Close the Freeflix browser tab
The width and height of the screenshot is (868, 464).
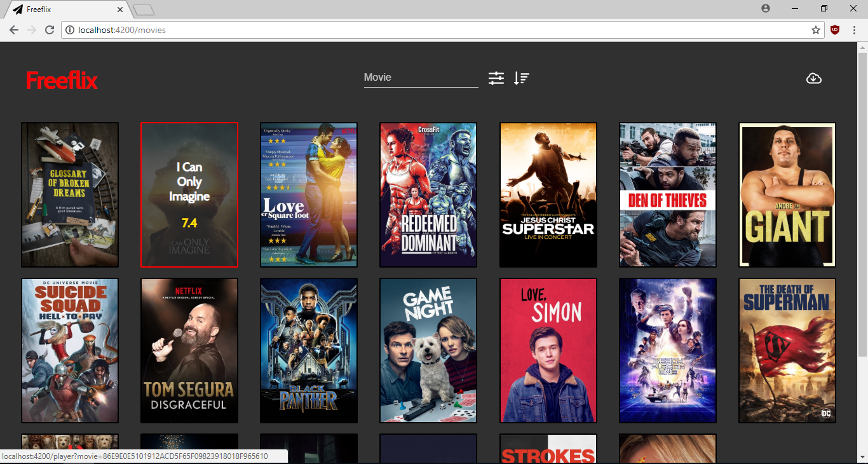pos(120,10)
